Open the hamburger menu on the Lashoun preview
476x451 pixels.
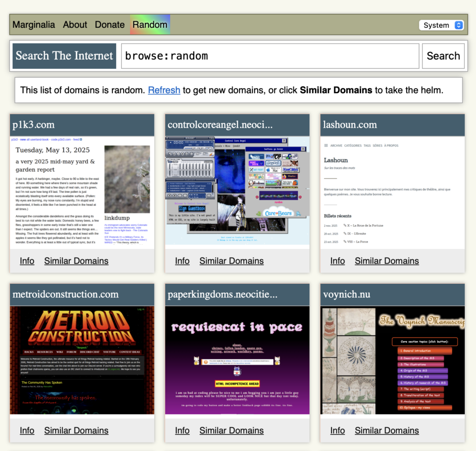coord(326,145)
